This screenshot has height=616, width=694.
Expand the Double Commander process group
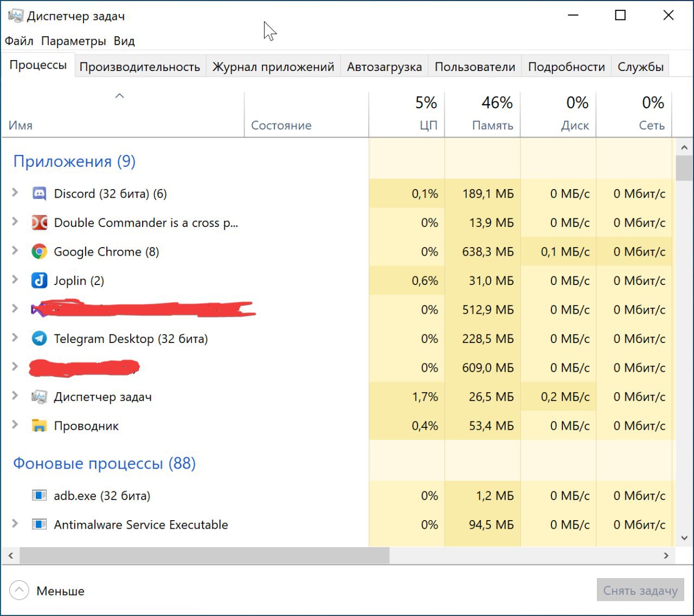(x=15, y=222)
